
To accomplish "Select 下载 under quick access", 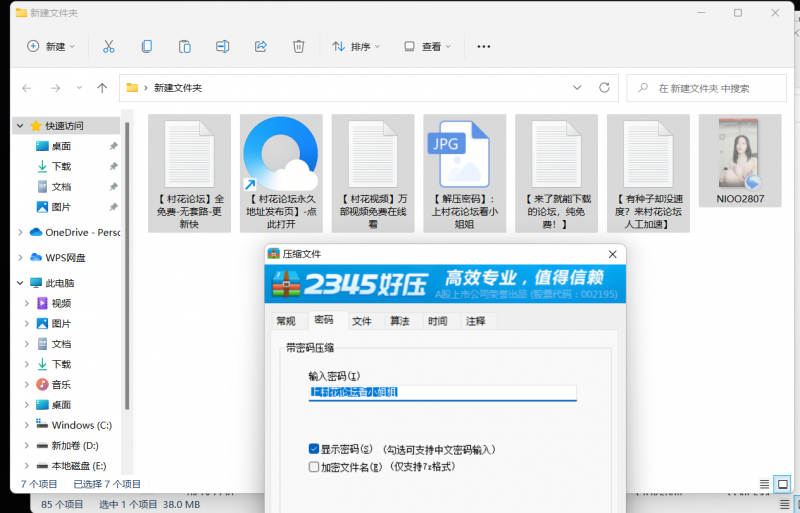I will click(61, 166).
